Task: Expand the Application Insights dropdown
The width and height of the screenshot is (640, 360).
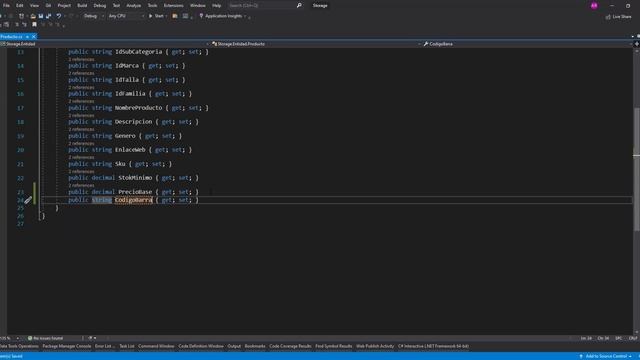Action: (x=245, y=16)
